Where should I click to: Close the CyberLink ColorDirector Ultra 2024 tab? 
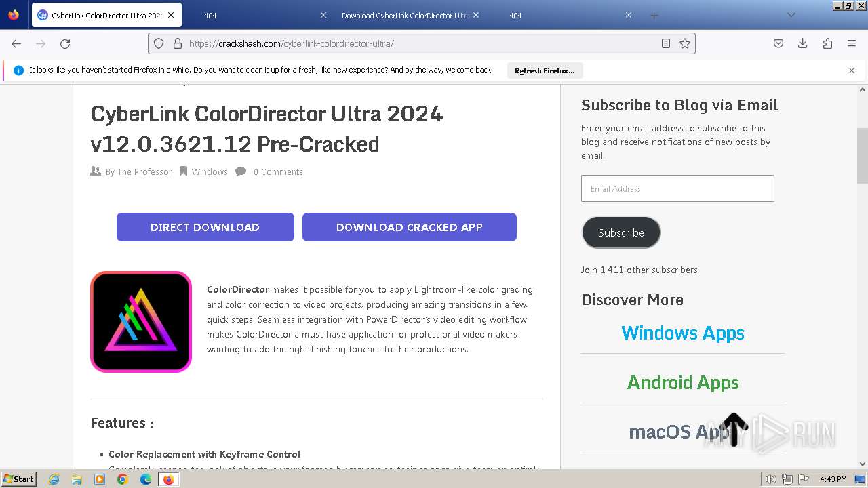[170, 15]
